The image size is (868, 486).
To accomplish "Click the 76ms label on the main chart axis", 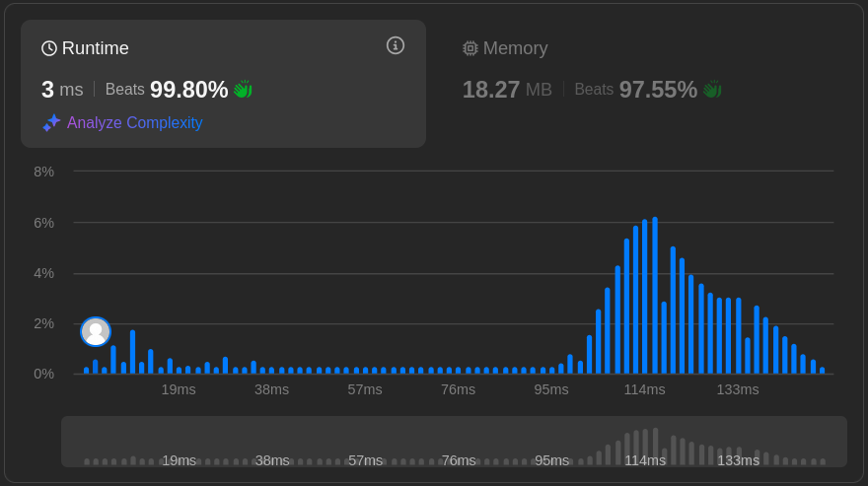I will [458, 389].
